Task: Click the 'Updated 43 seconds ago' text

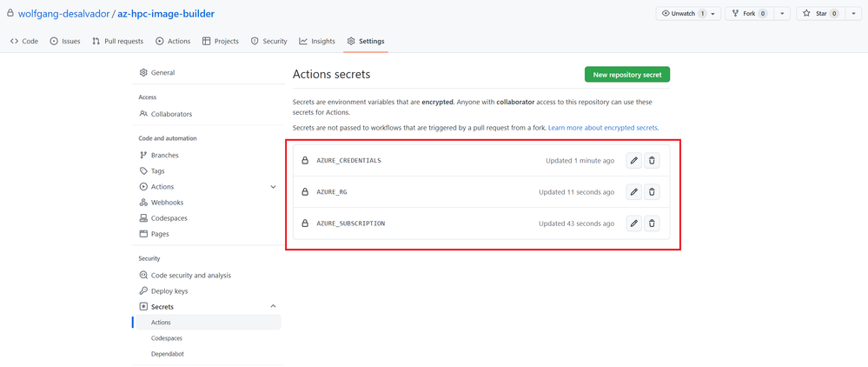Action: (x=577, y=224)
